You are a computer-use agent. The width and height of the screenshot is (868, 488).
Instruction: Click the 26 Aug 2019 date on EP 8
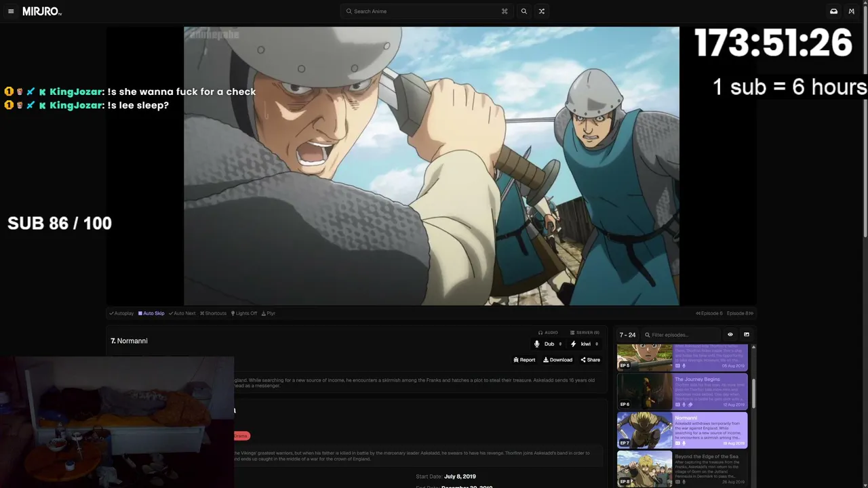pos(732,482)
